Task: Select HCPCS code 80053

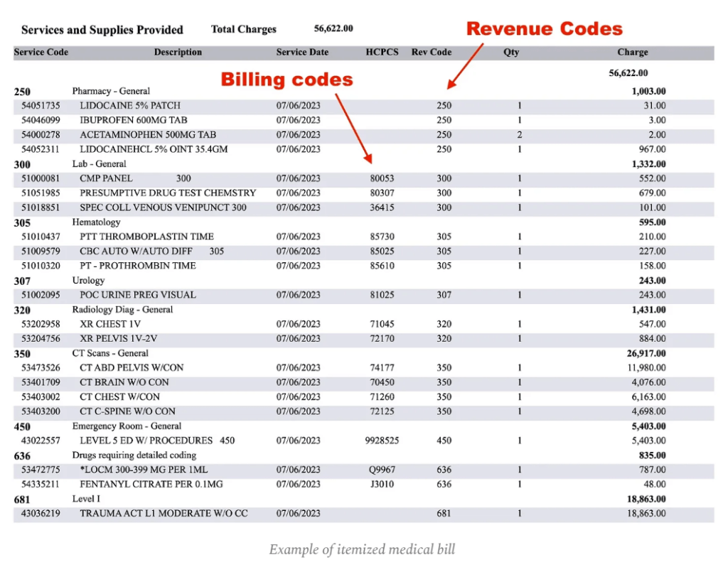Action: click(382, 178)
